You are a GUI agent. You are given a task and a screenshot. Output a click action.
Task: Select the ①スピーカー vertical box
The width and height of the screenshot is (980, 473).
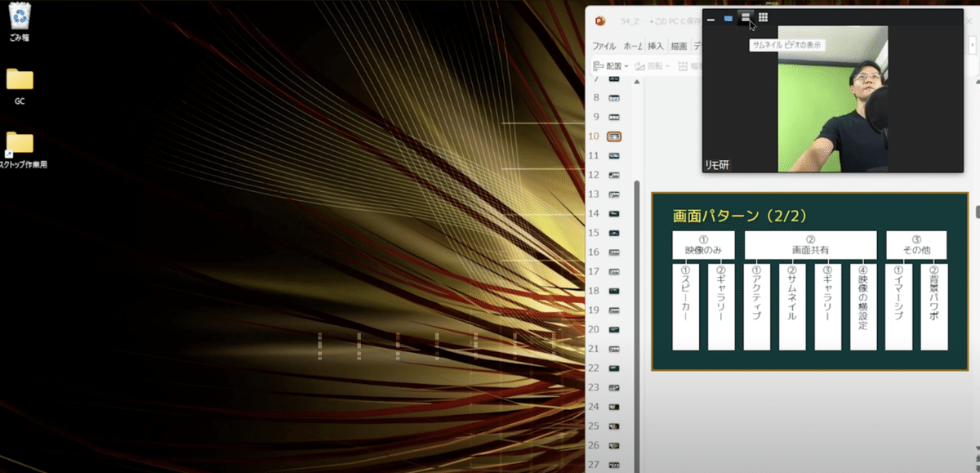coord(685,306)
